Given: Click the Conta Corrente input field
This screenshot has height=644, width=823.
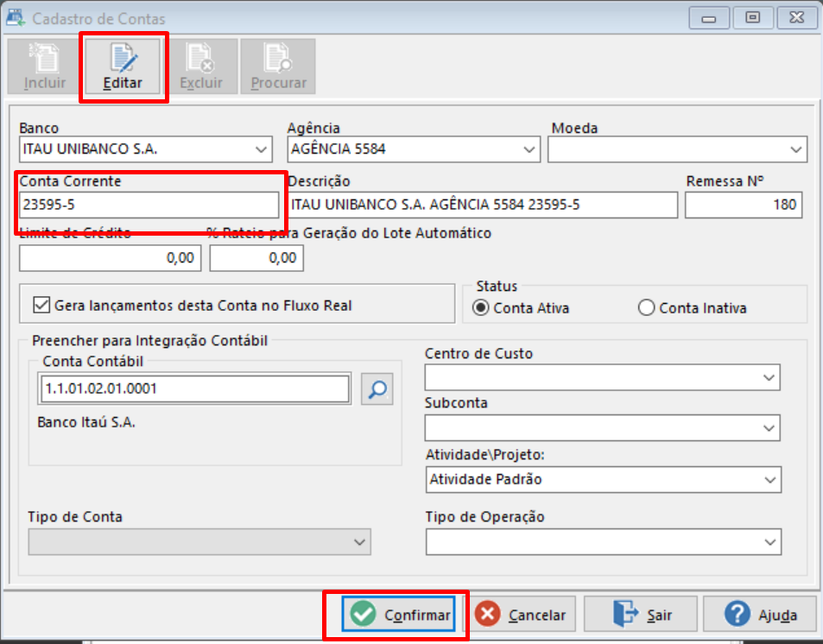Looking at the screenshot, I should pos(149,205).
